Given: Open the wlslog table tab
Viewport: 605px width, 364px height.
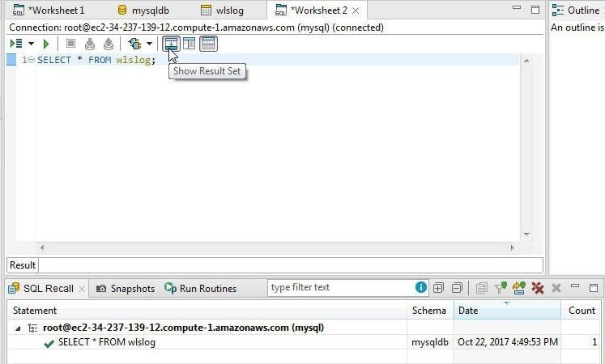Looking at the screenshot, I should click(222, 11).
